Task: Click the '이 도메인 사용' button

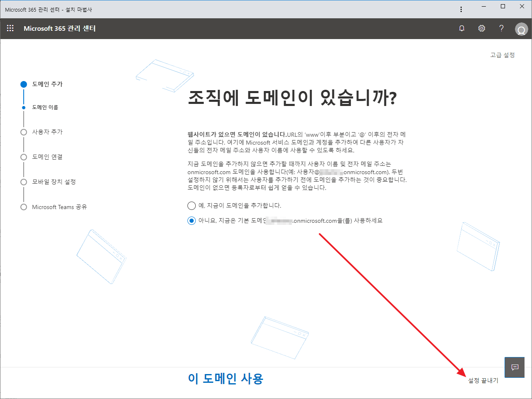Action: 226,379
